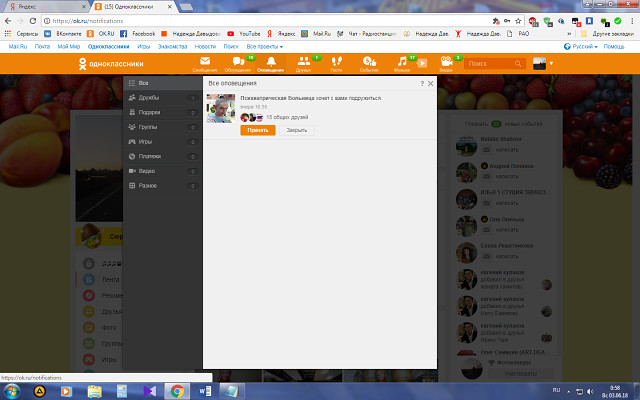Open Word from the taskbar
640x400 pixels.
point(204,391)
